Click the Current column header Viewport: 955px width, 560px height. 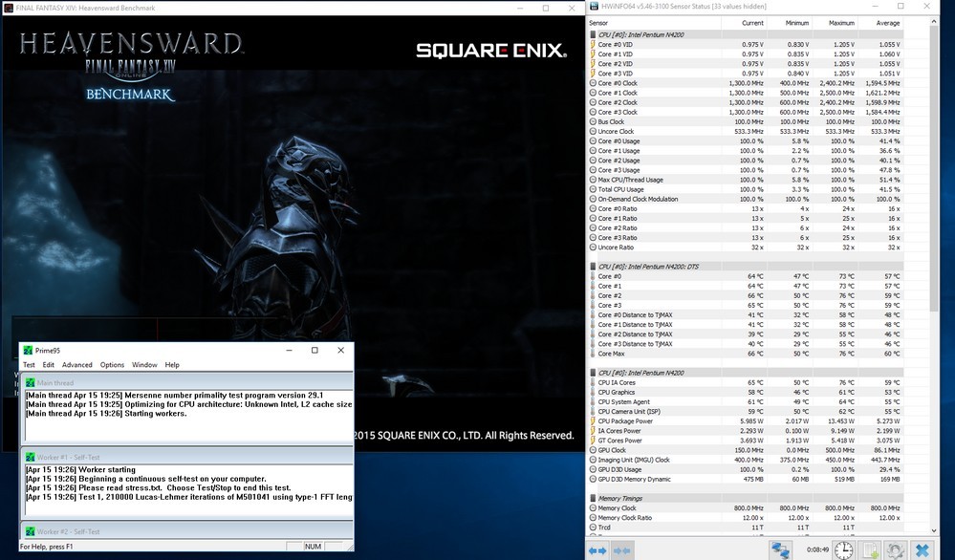752,22
